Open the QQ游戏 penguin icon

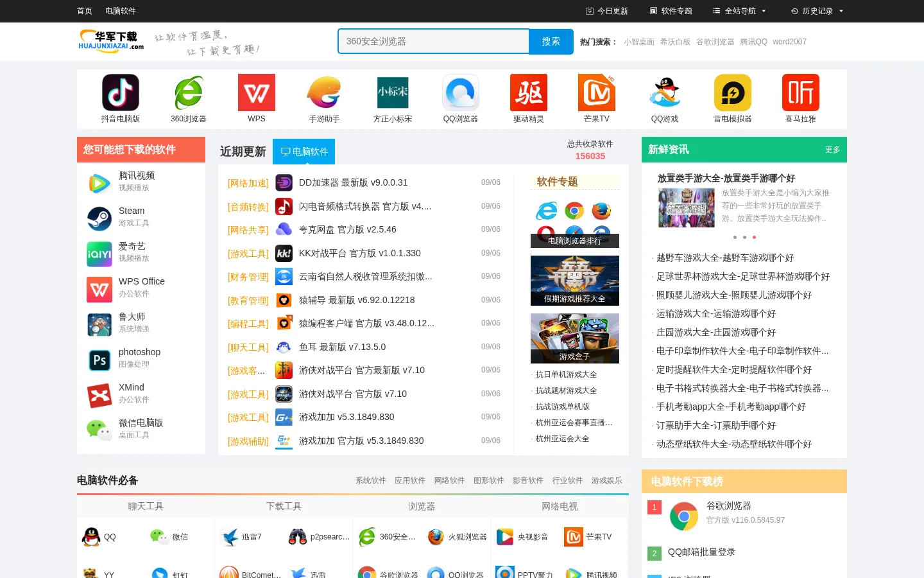coord(665,92)
